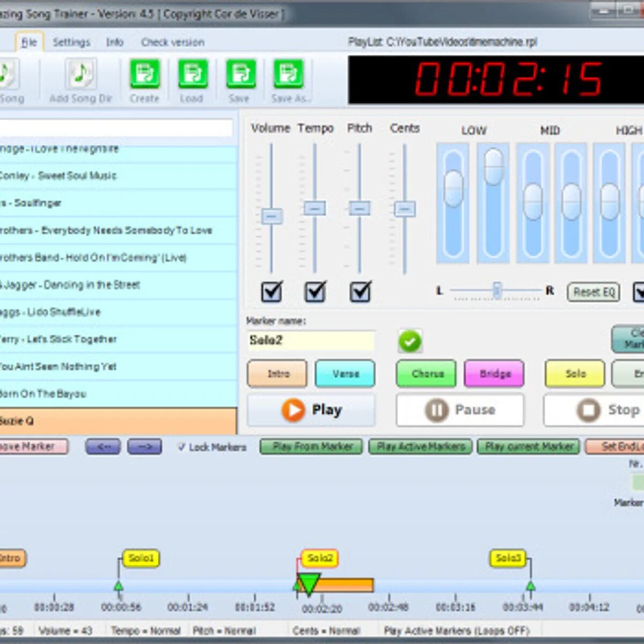Click the Intro marker button
644x644 pixels.
click(277, 374)
